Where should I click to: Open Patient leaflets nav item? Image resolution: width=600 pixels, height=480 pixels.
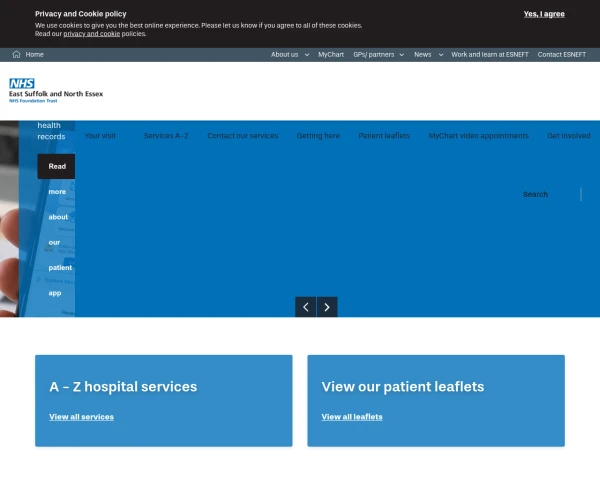pos(384,136)
